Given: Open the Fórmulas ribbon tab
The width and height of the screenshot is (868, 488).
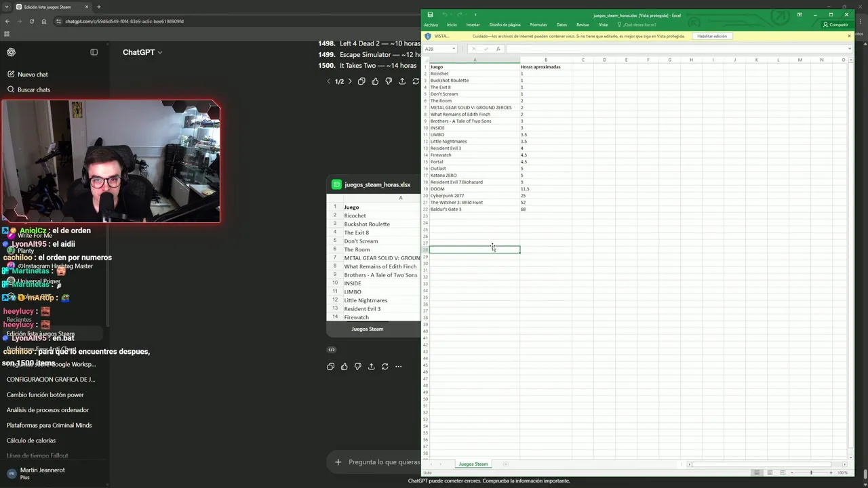Looking at the screenshot, I should point(538,25).
